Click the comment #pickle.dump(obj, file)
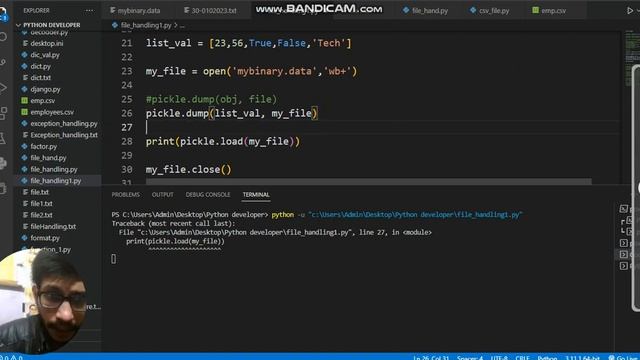This screenshot has height=360, width=640. [x=211, y=99]
